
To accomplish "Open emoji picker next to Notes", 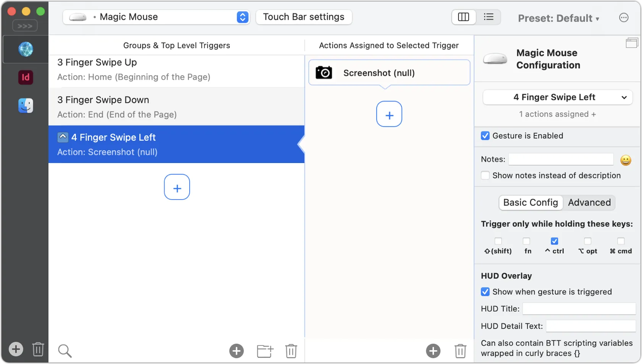I will tap(626, 160).
